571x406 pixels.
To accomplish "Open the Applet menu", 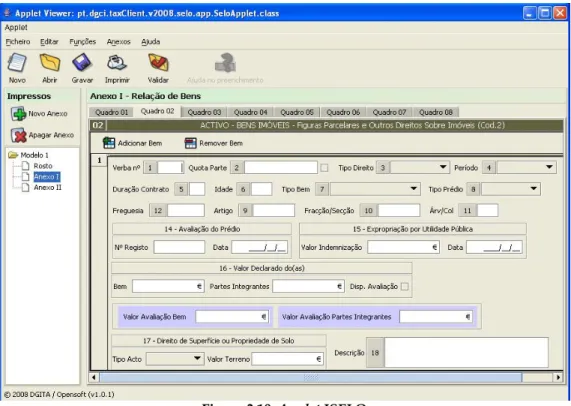I will click(x=16, y=28).
